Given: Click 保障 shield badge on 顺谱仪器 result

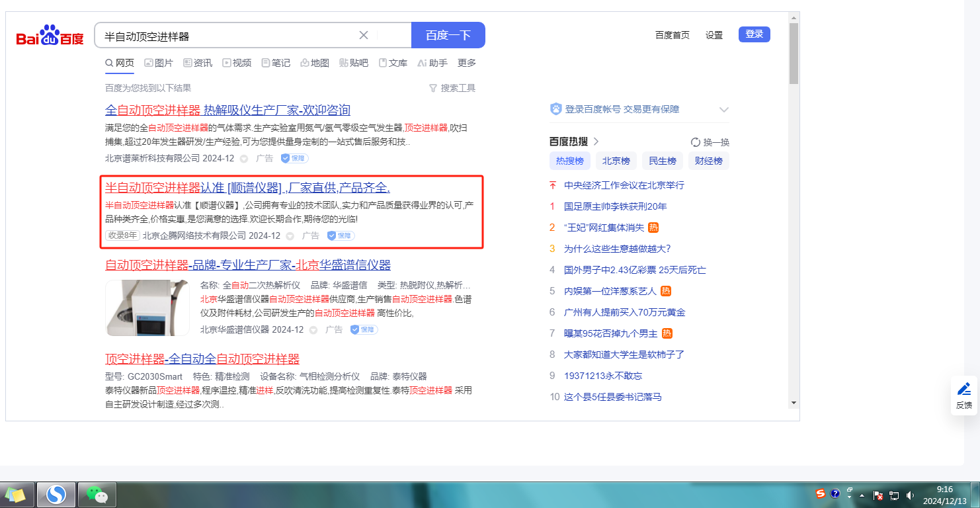Looking at the screenshot, I should [x=341, y=235].
